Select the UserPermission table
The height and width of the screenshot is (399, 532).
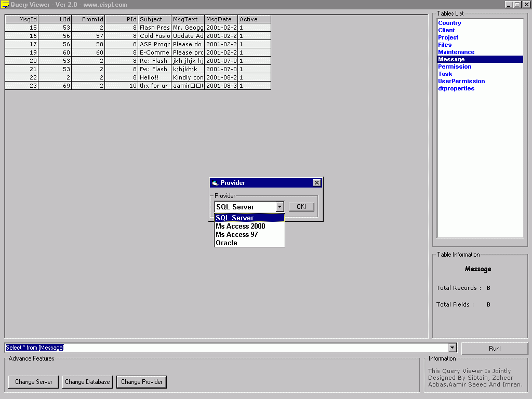(x=461, y=81)
